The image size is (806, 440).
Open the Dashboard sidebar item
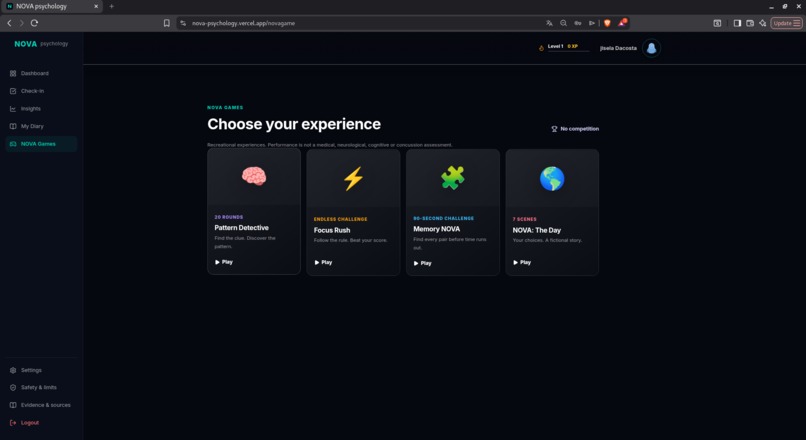41,74
